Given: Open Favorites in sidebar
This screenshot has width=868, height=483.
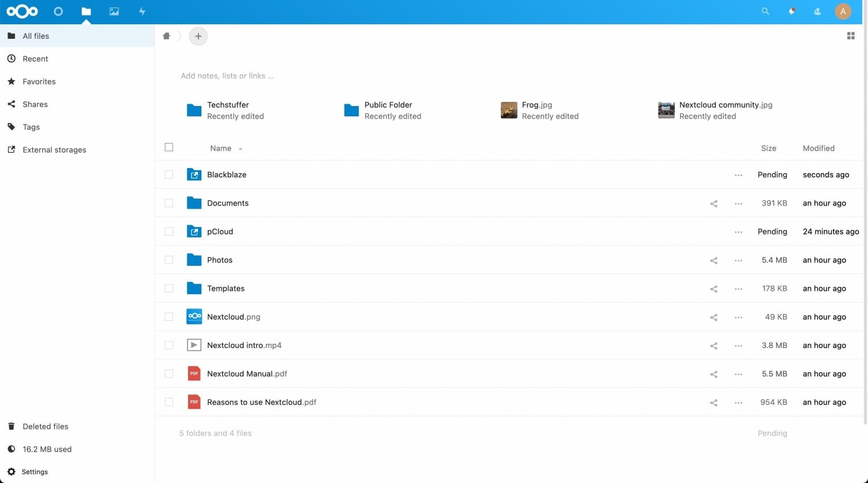Looking at the screenshot, I should click(78, 81).
